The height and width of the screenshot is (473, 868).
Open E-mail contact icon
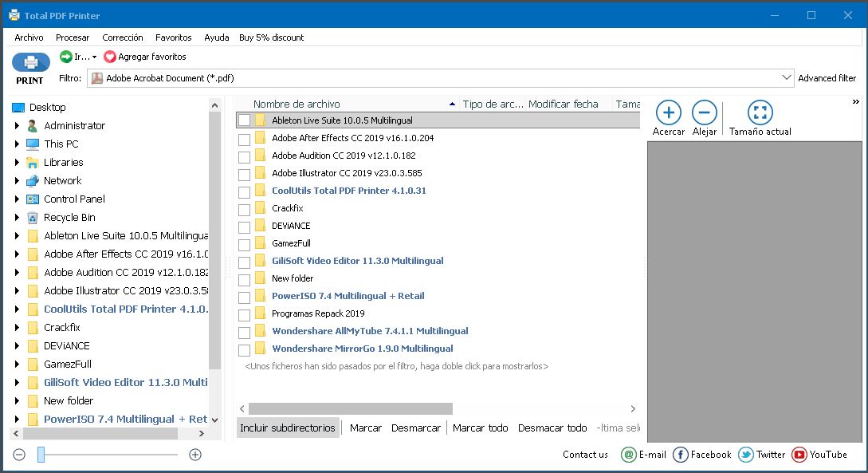[628, 455]
